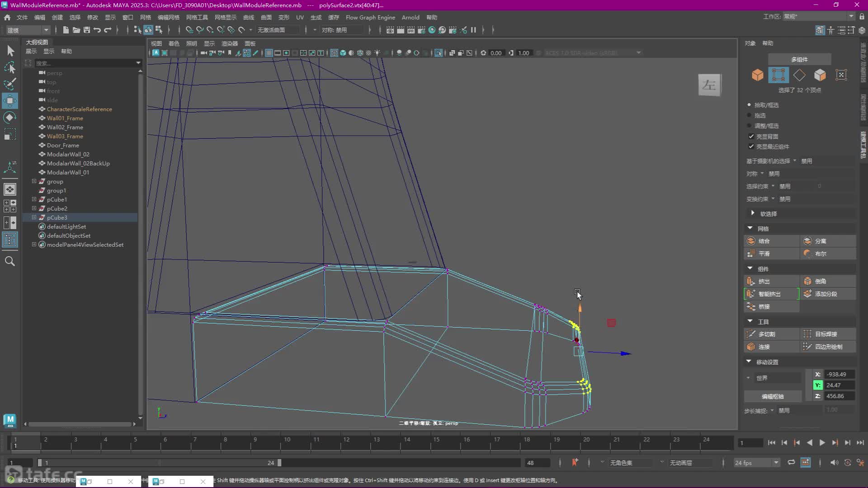Select the Multi-Cut (多切割) tool
Viewport: 868px width, 488px height.
point(766,334)
